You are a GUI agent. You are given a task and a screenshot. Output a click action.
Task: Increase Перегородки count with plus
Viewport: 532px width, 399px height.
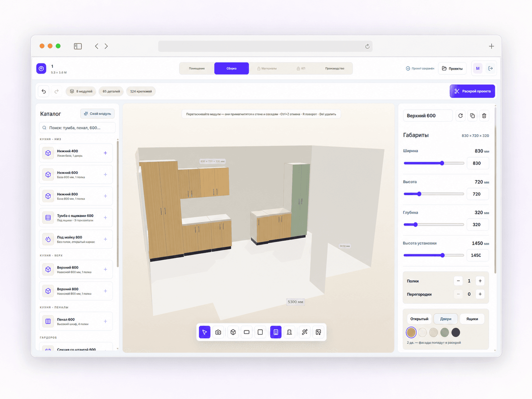tap(480, 294)
